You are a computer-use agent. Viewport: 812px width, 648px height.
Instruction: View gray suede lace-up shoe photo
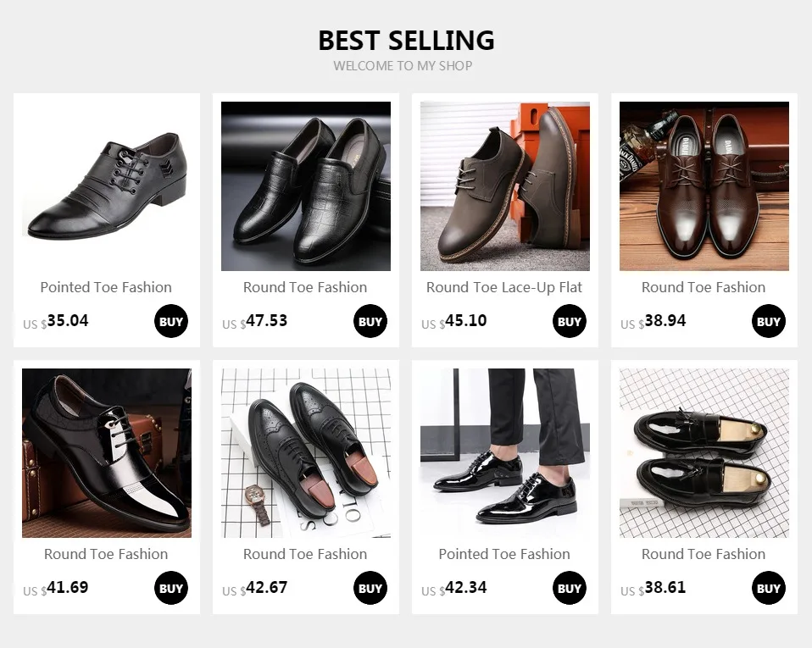(505, 186)
